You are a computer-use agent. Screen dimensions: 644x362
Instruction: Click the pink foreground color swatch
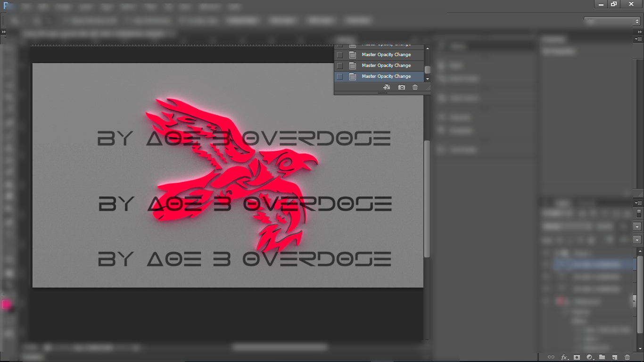pos(6,304)
